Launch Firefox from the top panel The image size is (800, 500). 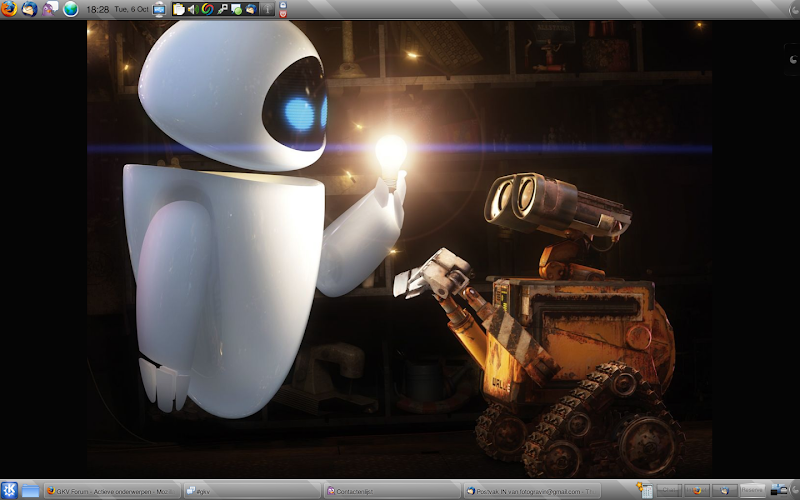pyautogui.click(x=9, y=9)
